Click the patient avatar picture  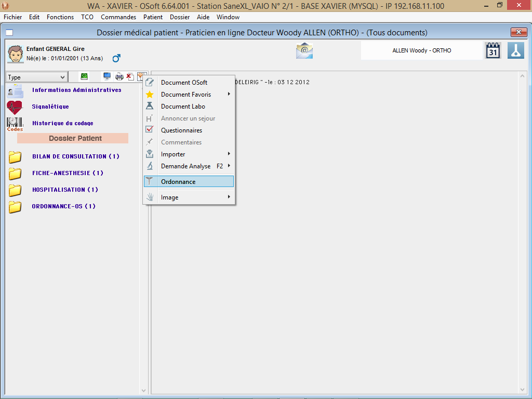(15, 54)
